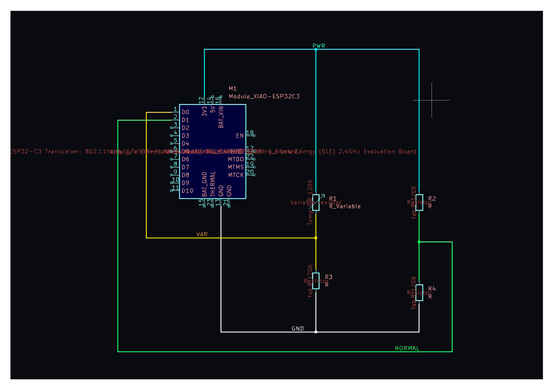Viewport: 555px width, 392px height.
Task: Click the MTCK pin label
Action: pos(236,175)
